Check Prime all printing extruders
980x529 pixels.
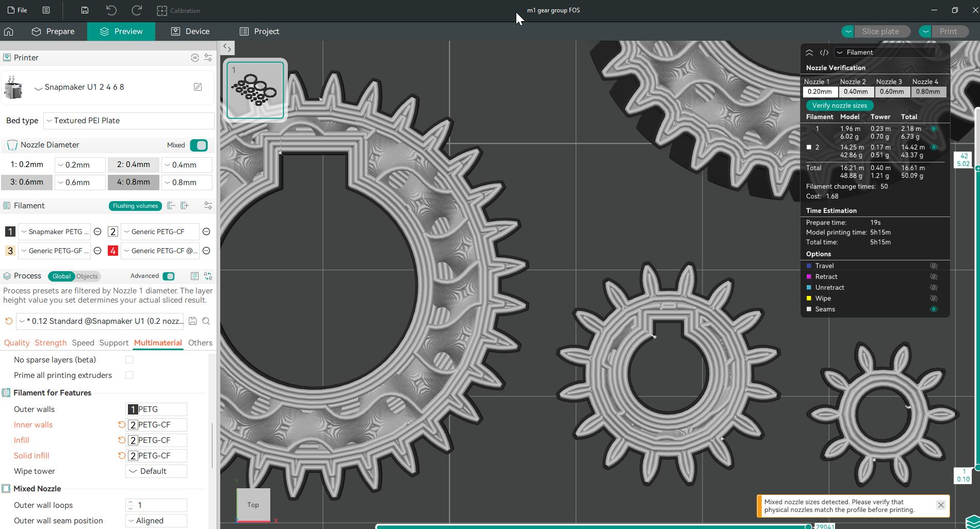(129, 375)
